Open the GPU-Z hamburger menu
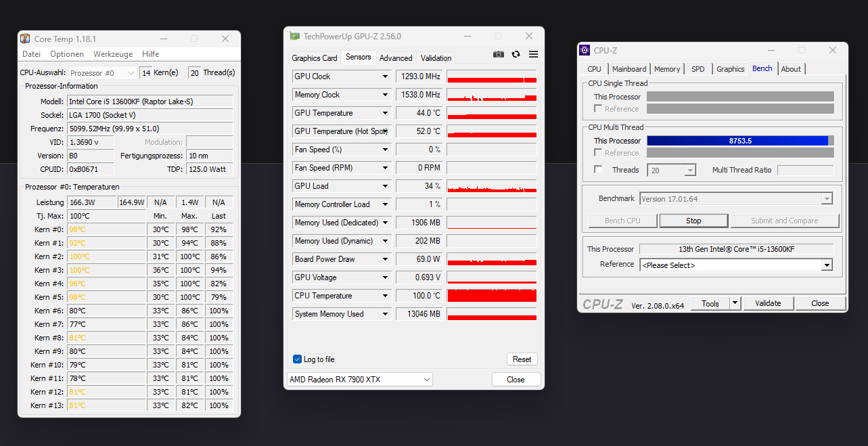Viewport: 868px width, 446px height. pyautogui.click(x=533, y=54)
